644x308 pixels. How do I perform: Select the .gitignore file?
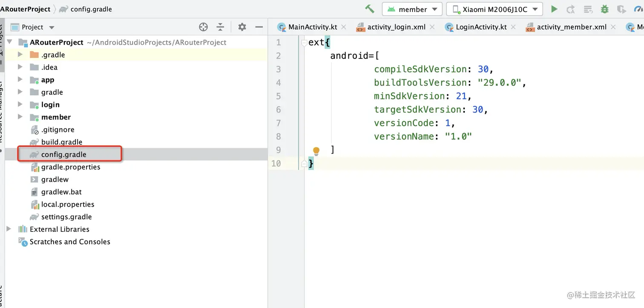click(x=57, y=130)
